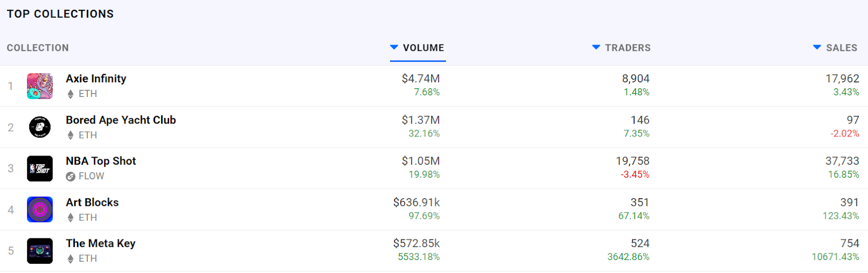Open The Meta Key link
The width and height of the screenshot is (868, 273).
[101, 243]
